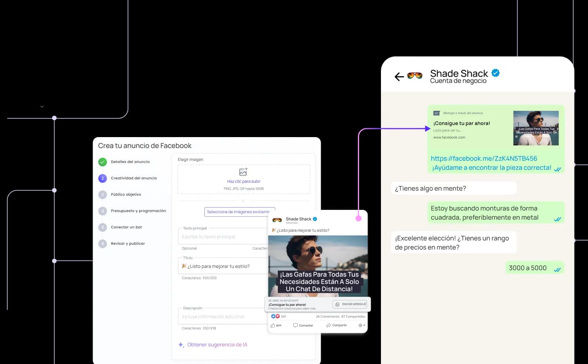This screenshot has height=364, width=588.
Task: Click the blue verified badge next to Shade Shack
Action: click(x=495, y=73)
